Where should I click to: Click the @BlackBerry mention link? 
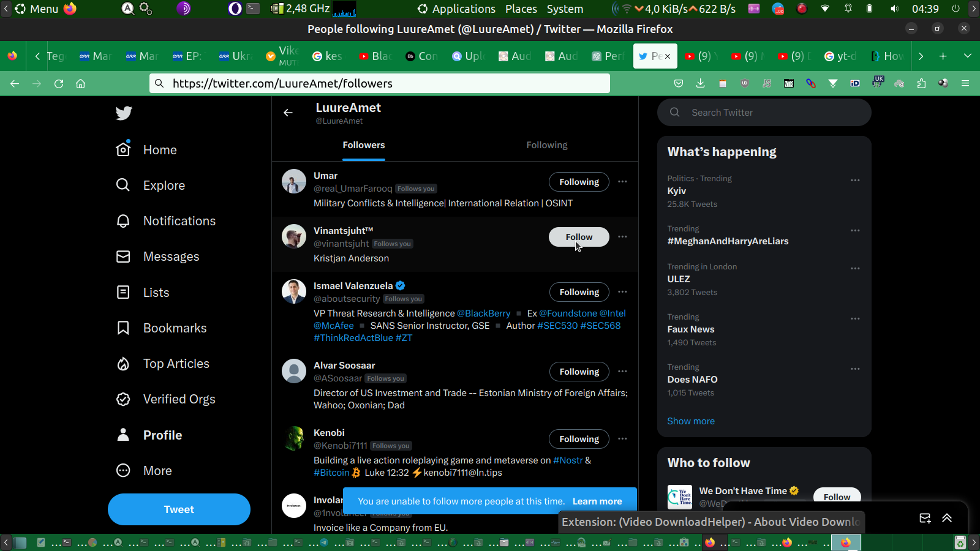click(484, 313)
